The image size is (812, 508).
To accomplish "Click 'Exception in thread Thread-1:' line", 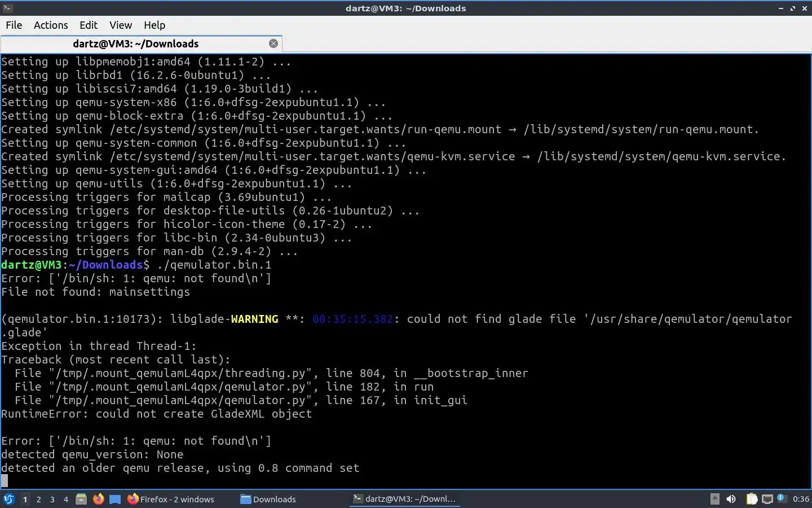I will point(99,346).
